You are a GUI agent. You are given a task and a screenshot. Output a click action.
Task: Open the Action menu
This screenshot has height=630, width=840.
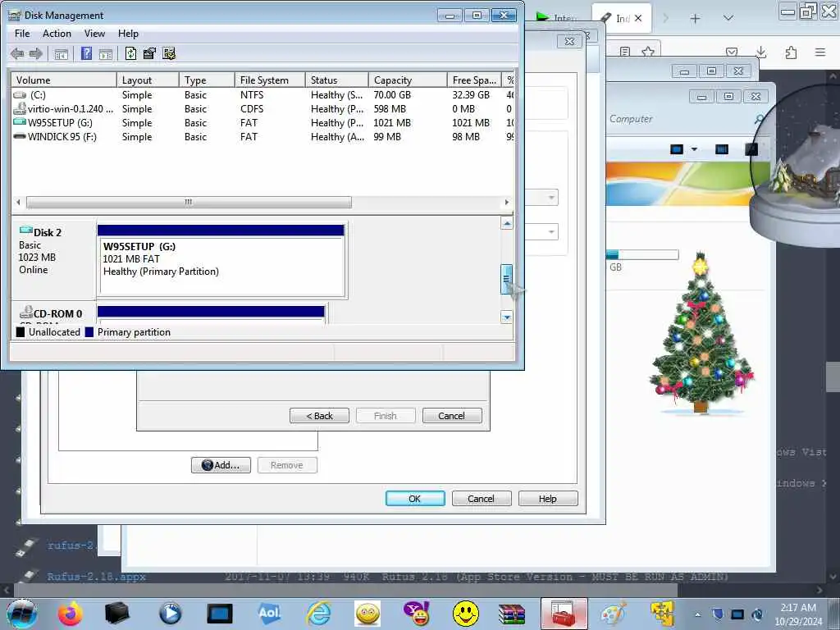[57, 33]
